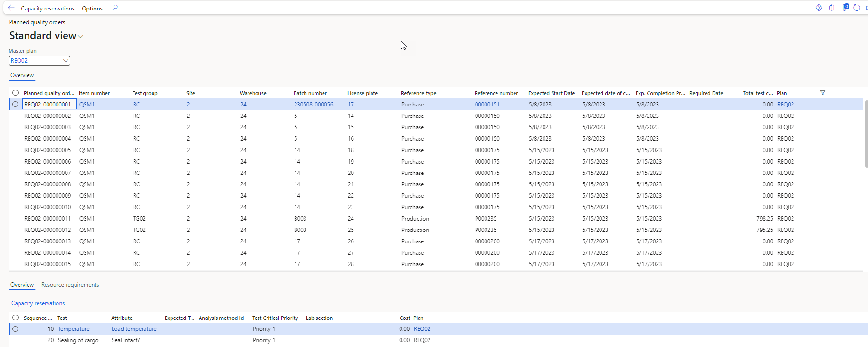Open in Microsoft Office icon
The width and height of the screenshot is (868, 347).
click(x=832, y=8)
